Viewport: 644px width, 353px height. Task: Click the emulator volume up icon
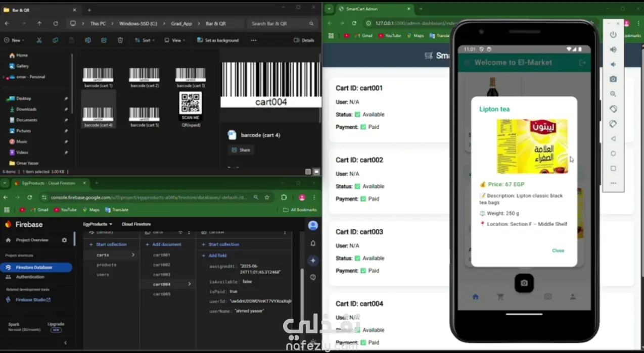613,49
